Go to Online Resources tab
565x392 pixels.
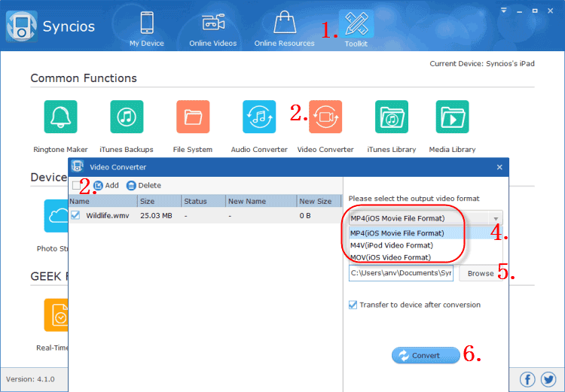284,29
